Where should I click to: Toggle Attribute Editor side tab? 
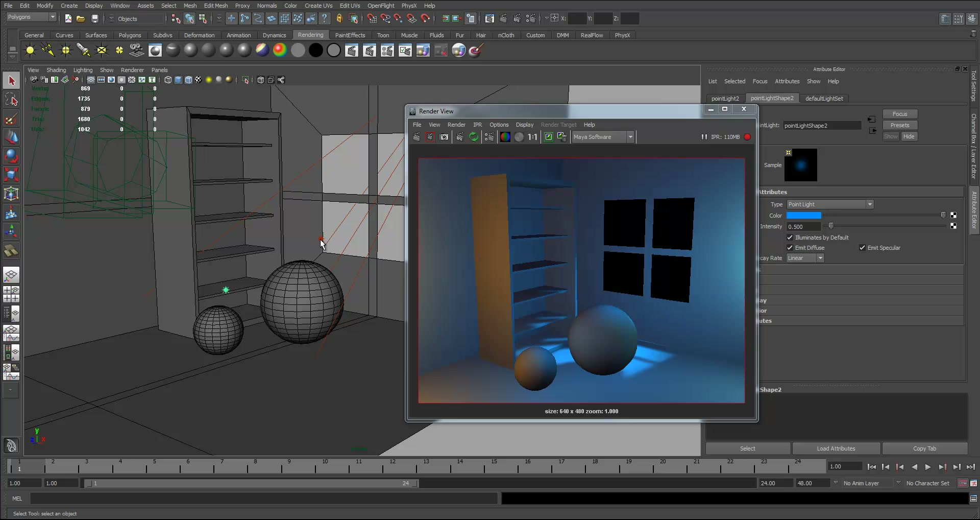[974, 210]
